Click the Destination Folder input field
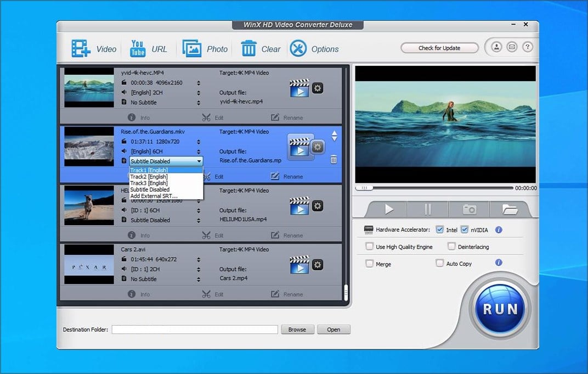The width and height of the screenshot is (588, 374). tap(195, 330)
